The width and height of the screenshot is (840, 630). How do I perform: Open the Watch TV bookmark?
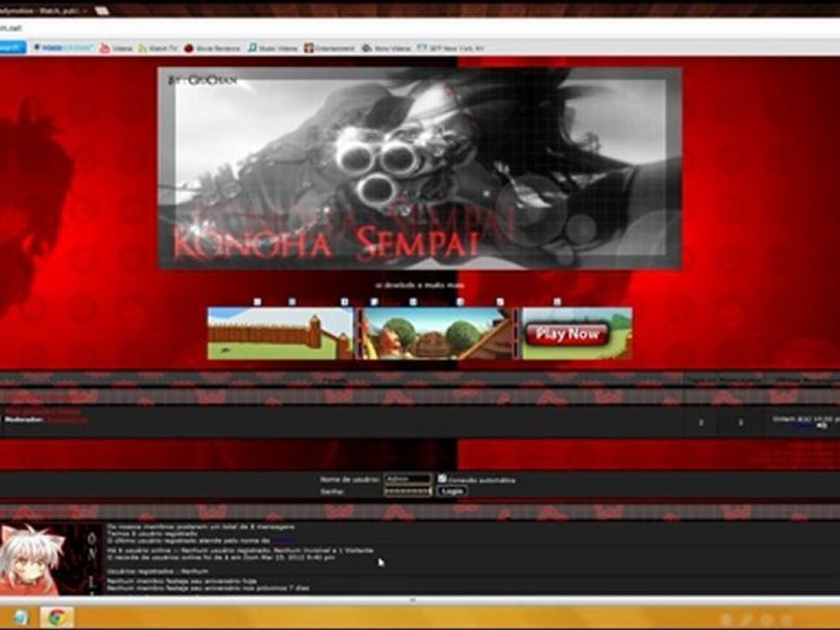158,48
